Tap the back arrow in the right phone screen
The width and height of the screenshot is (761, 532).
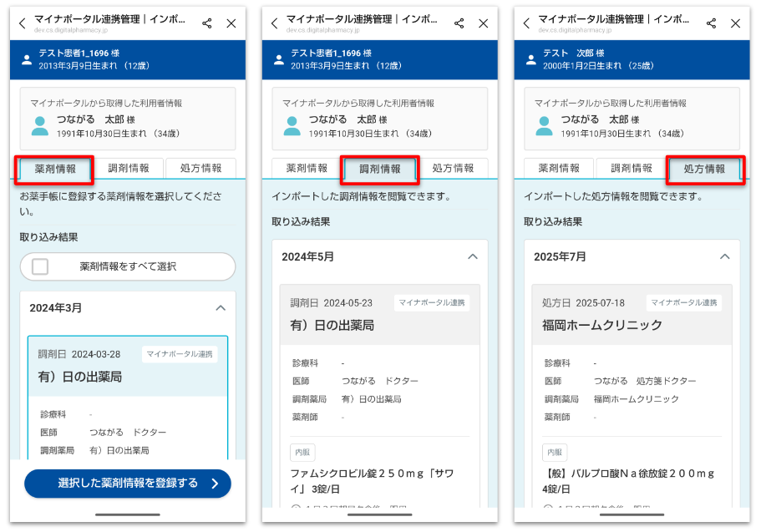click(526, 23)
